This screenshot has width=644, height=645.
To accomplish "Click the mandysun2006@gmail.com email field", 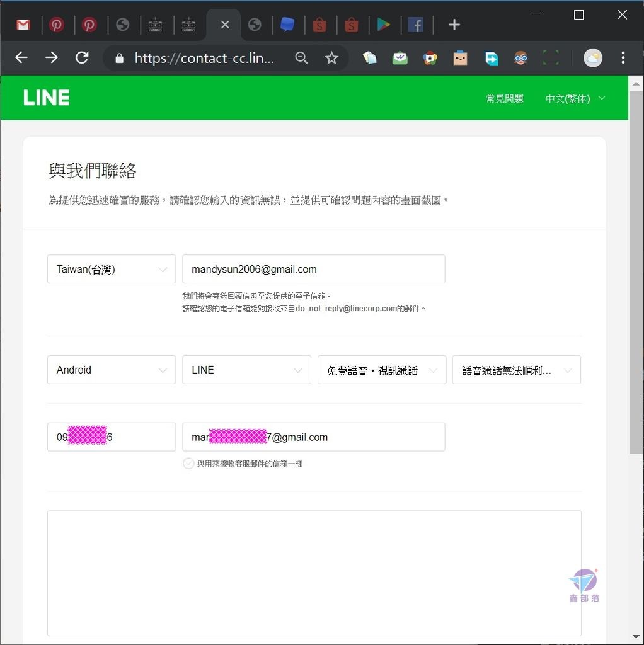I will pyautogui.click(x=314, y=269).
